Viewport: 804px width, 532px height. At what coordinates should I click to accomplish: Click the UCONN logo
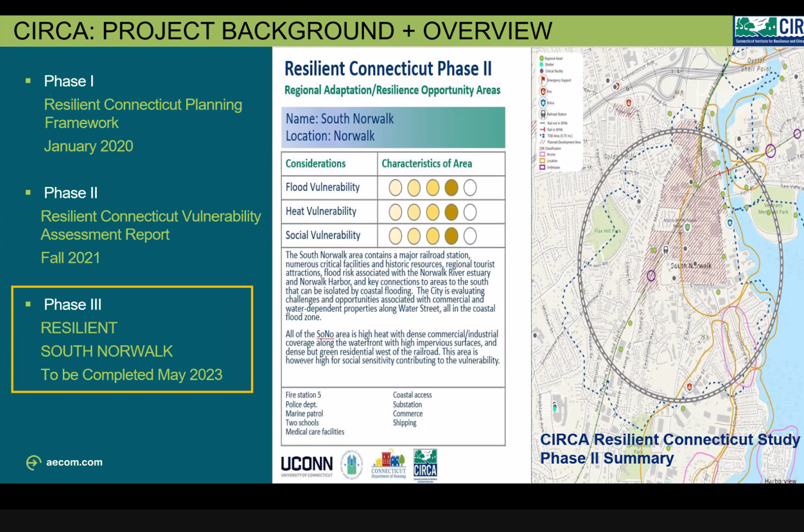307,466
